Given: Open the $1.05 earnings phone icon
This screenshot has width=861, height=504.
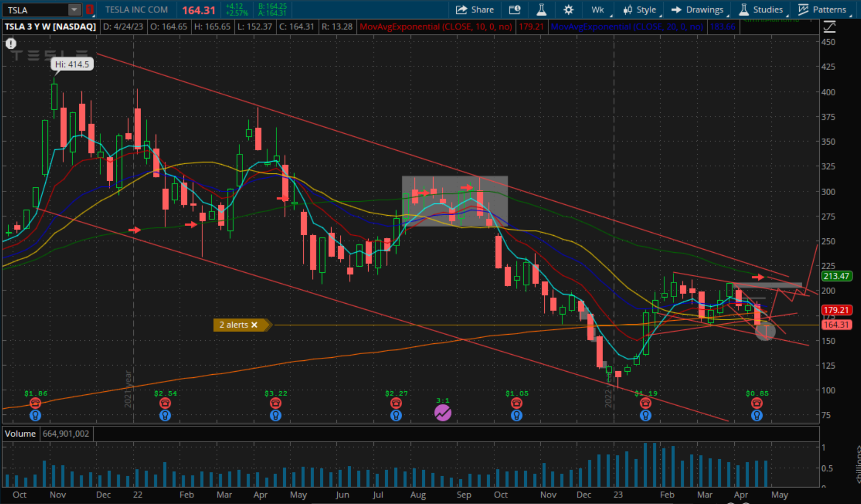Looking at the screenshot, I should pos(516,403).
